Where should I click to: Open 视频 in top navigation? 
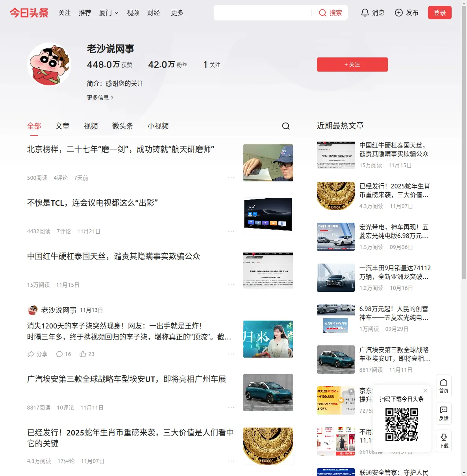tap(133, 13)
